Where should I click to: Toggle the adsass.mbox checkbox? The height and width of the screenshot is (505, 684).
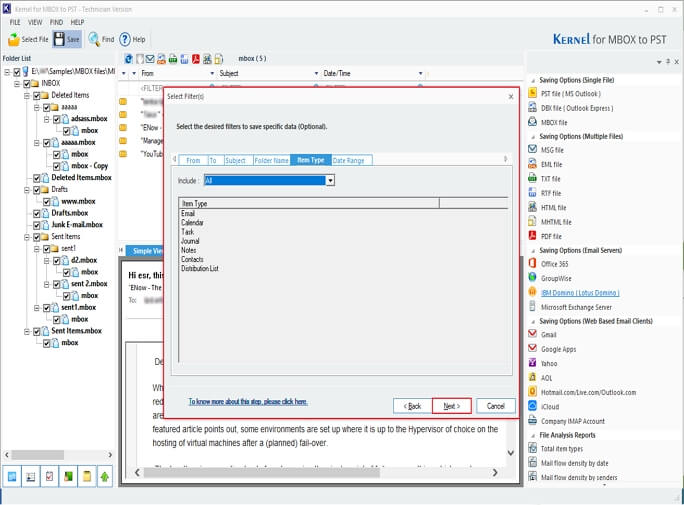click(x=57, y=119)
